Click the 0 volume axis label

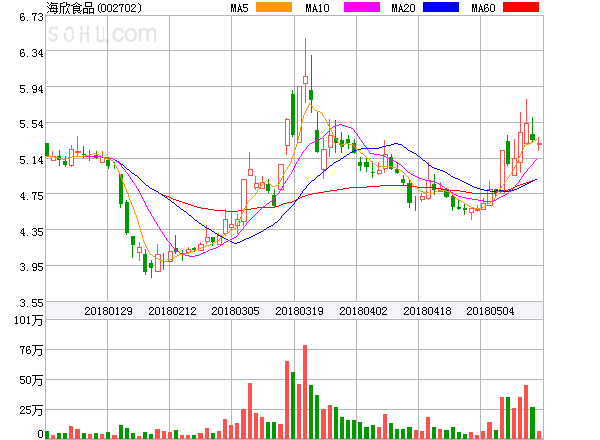tap(40, 434)
